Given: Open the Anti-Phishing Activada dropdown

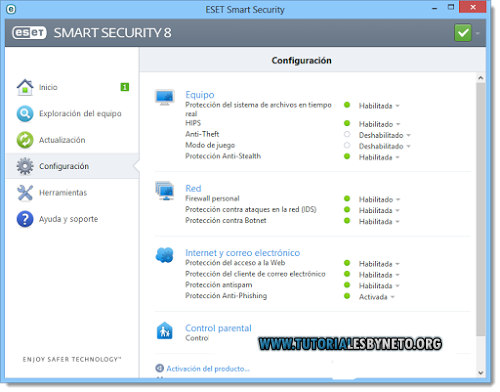Looking at the screenshot, I should [377, 297].
